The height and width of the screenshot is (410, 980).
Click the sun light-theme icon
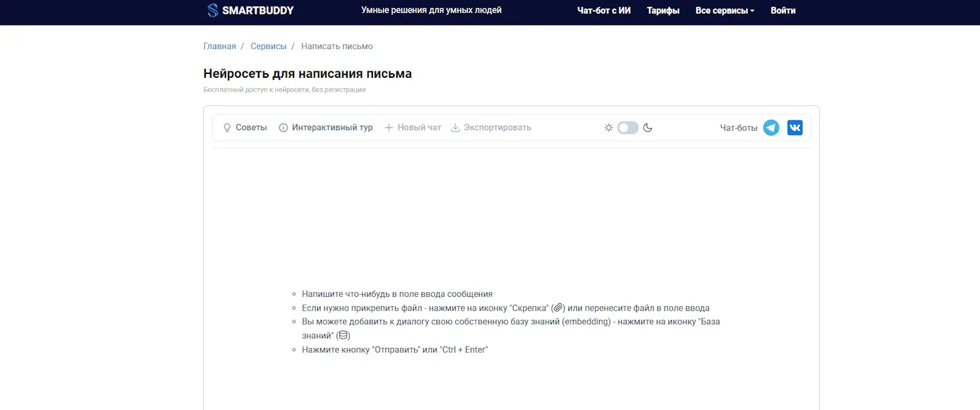tap(608, 128)
